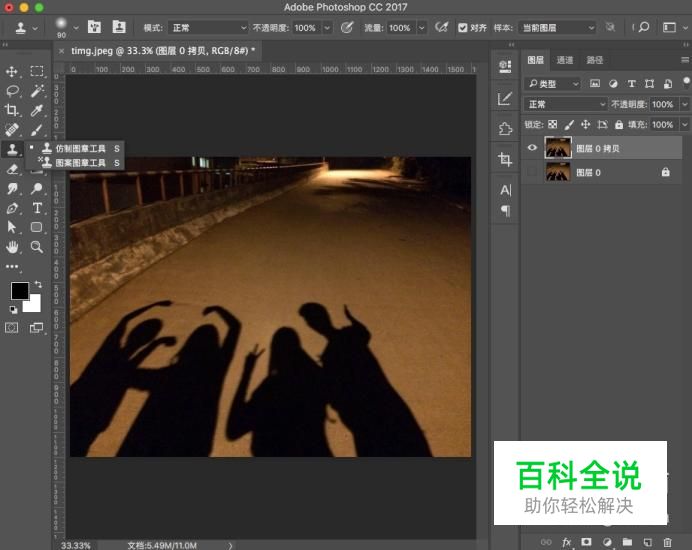Expand the Layers panel 不透明度 dropdown
The image size is (692, 550).
(x=685, y=104)
